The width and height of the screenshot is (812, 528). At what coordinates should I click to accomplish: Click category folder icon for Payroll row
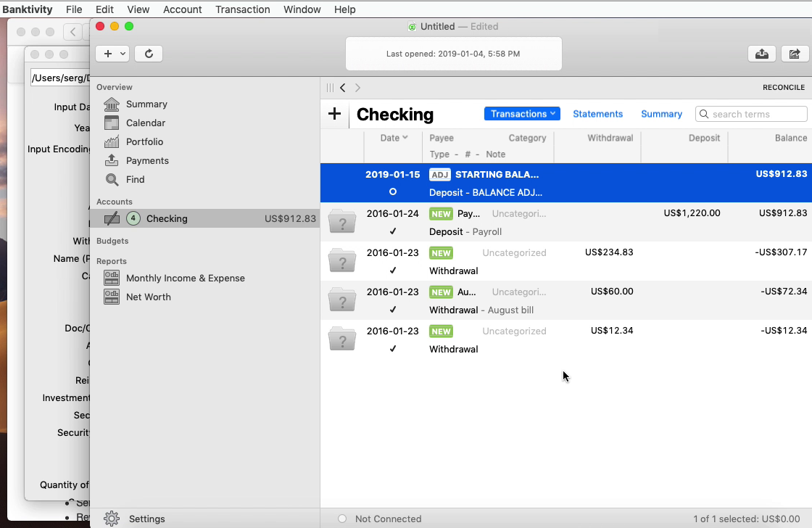(x=341, y=222)
